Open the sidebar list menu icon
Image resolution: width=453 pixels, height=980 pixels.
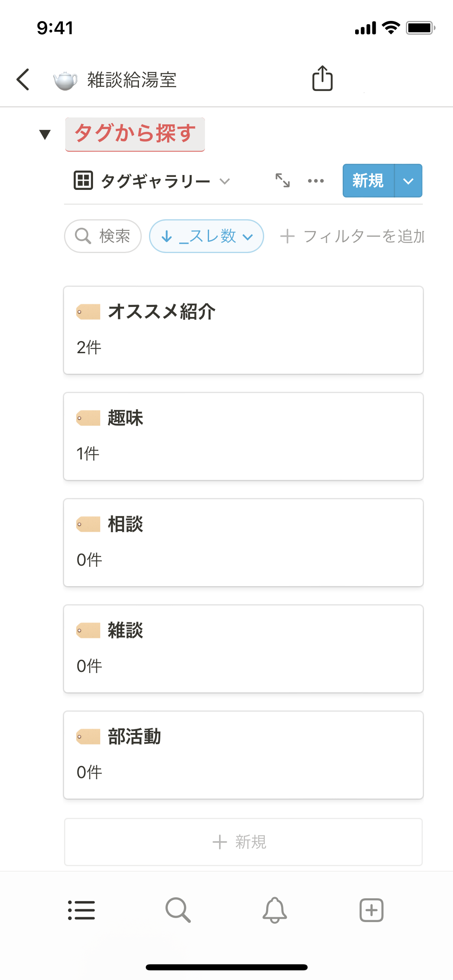pyautogui.click(x=81, y=910)
